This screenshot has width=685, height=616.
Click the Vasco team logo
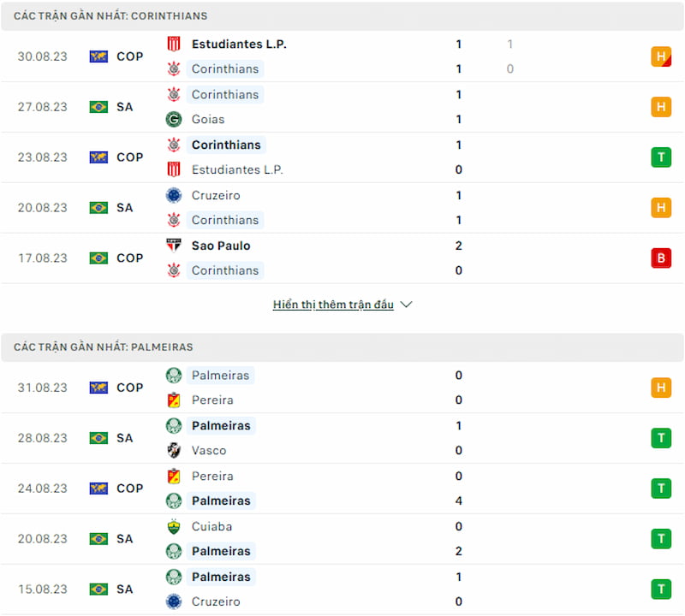(x=174, y=450)
